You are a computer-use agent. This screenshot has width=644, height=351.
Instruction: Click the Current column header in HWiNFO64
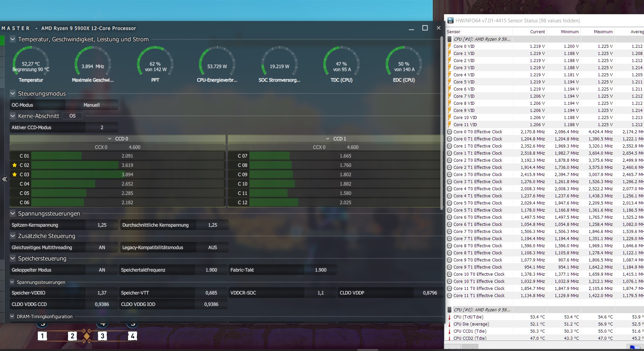530,32
